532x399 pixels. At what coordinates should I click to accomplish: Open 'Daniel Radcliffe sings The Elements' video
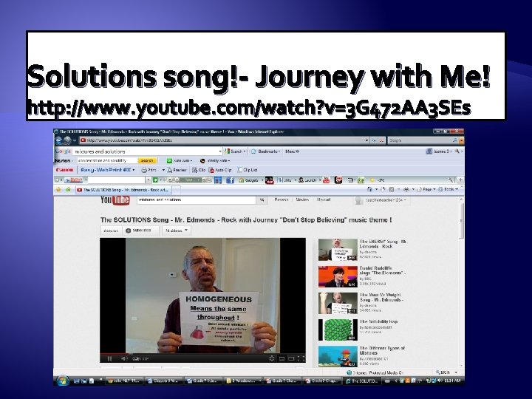point(338,276)
